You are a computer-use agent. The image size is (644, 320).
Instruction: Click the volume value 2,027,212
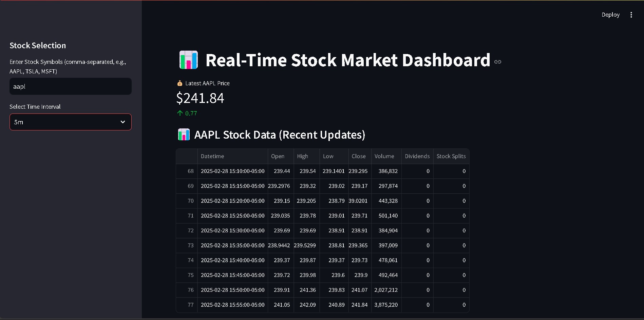386,290
